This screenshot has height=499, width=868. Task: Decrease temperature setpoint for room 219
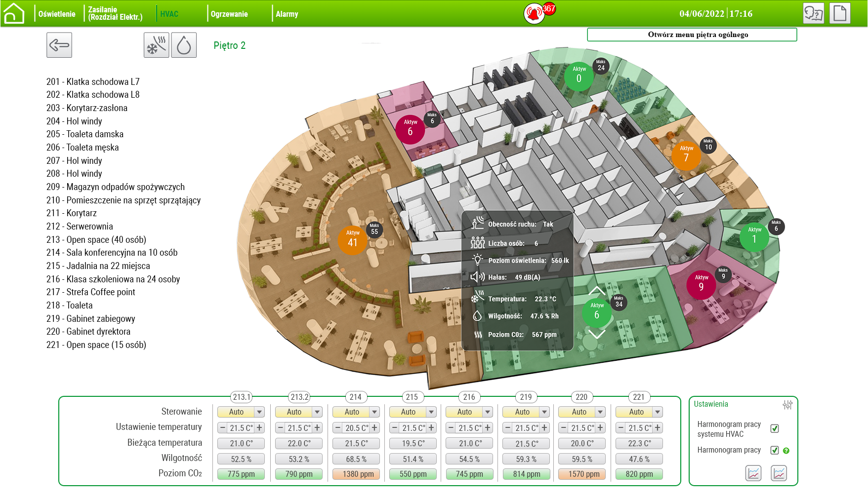(x=507, y=428)
